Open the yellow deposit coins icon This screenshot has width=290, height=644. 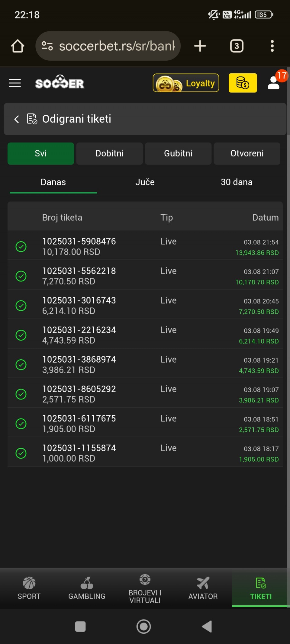click(243, 83)
